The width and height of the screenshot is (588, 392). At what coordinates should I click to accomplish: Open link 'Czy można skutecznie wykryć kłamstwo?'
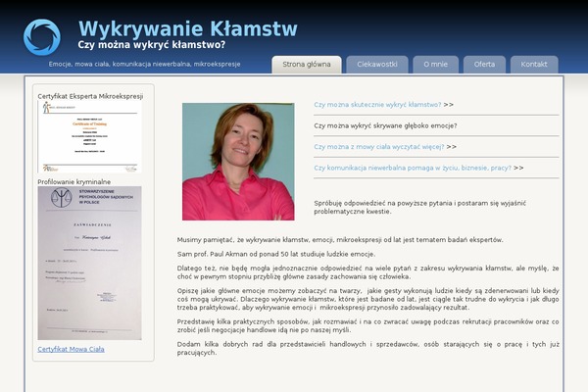377,104
